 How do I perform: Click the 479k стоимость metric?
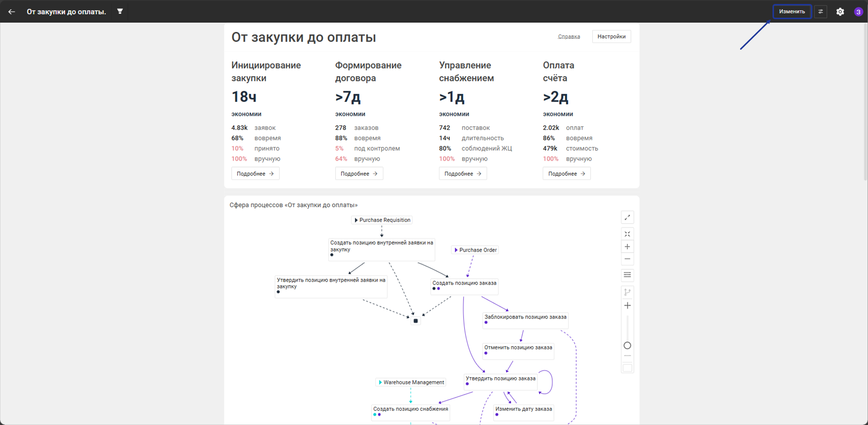[x=571, y=148]
